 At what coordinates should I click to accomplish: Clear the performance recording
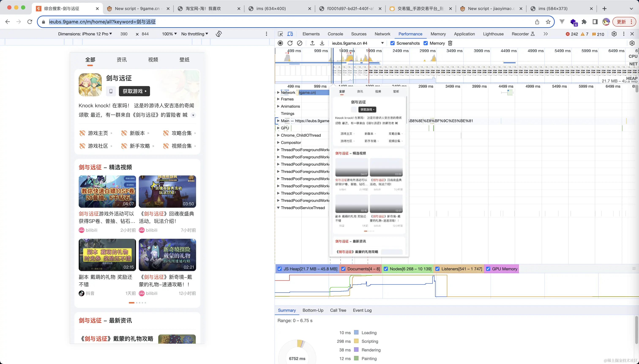click(x=299, y=43)
